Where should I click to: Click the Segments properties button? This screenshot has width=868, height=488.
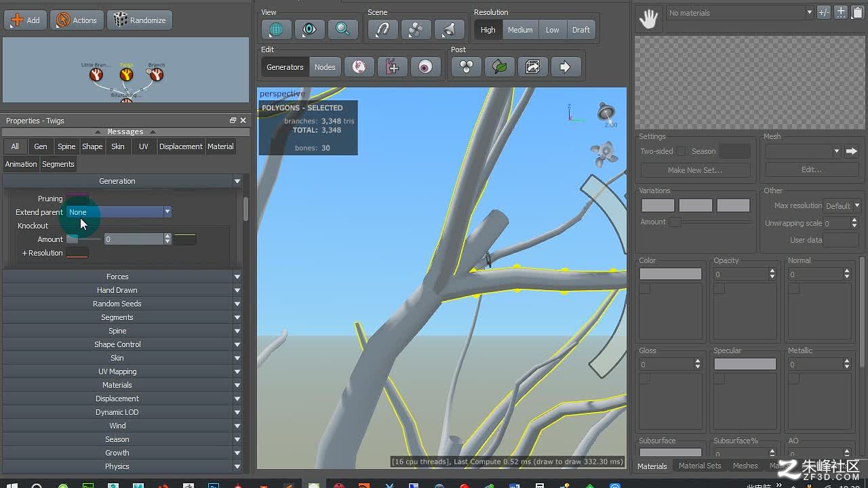(x=58, y=164)
